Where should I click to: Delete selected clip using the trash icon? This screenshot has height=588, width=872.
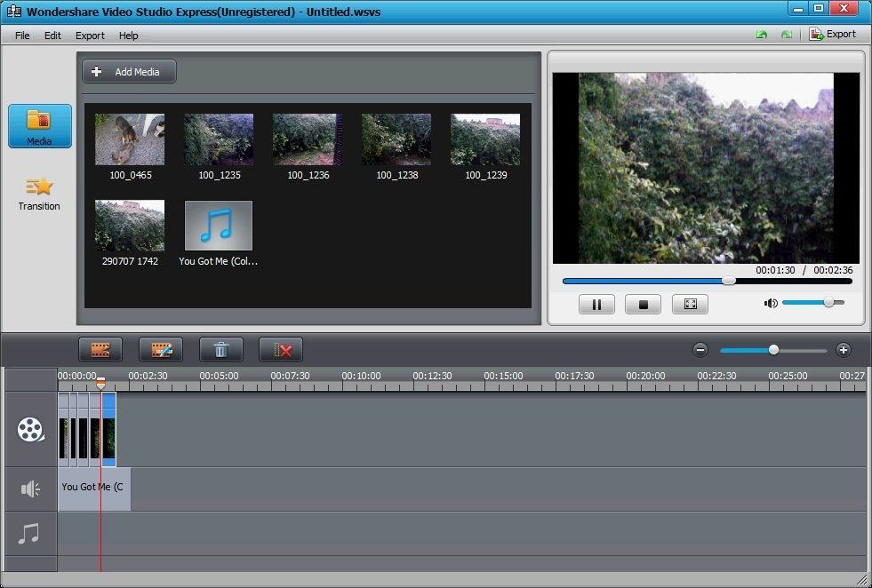point(221,349)
